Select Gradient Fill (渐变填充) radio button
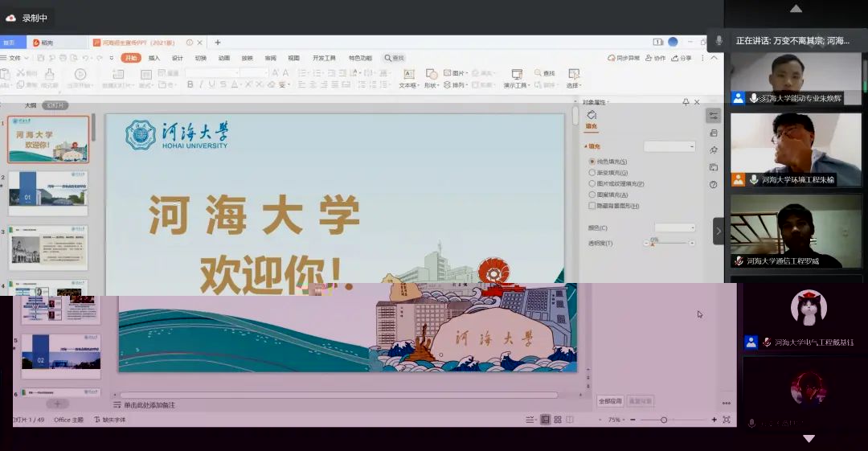868x451 pixels. tap(592, 173)
